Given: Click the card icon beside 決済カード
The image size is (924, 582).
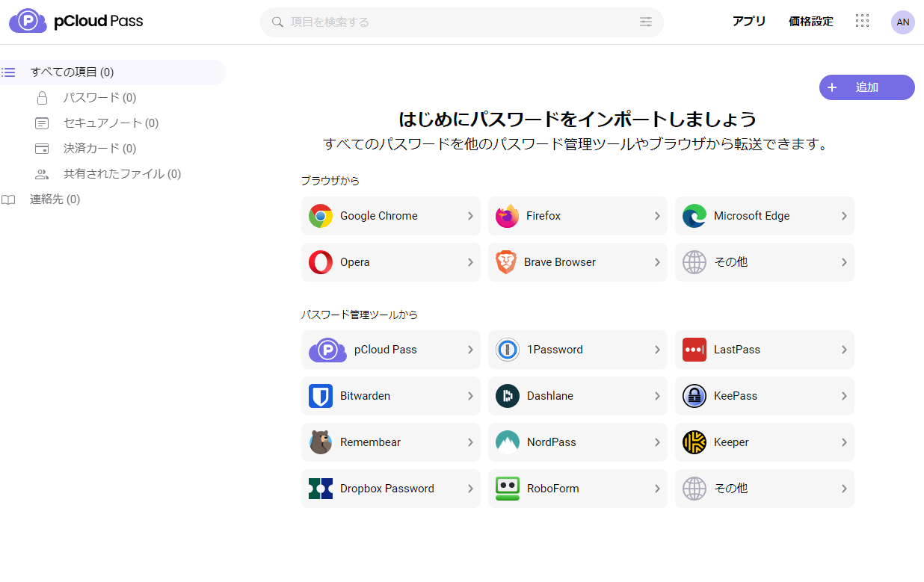Looking at the screenshot, I should 42,149.
